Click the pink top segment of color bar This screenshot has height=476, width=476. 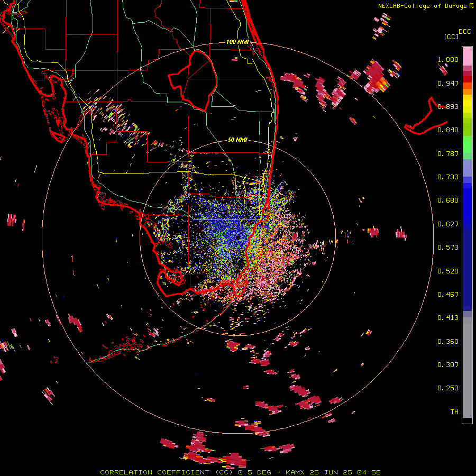(467, 56)
